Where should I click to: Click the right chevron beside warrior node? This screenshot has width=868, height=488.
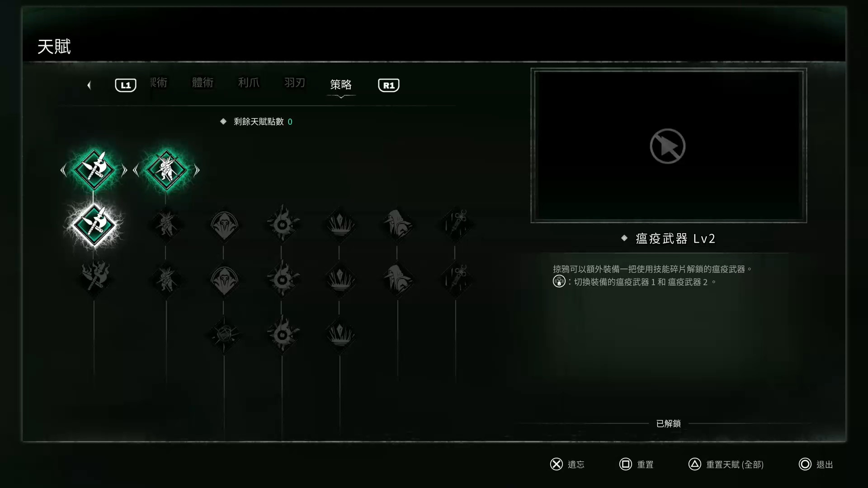197,170
